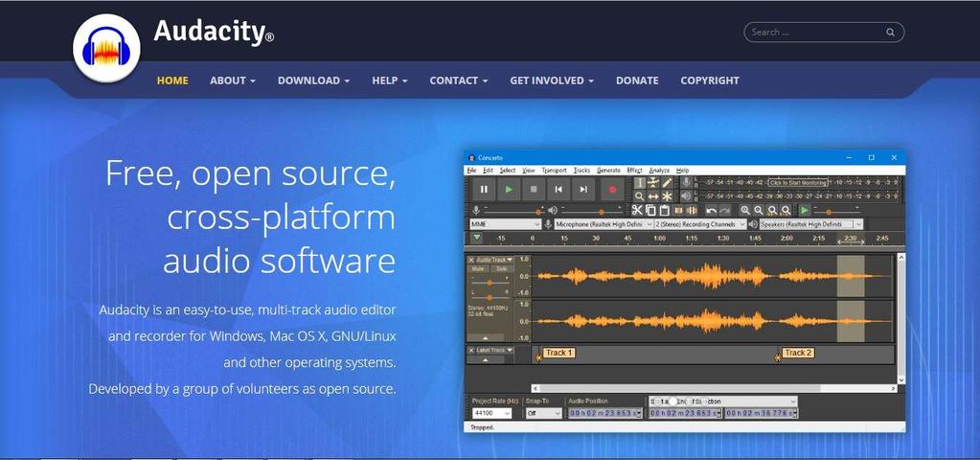980x460 pixels.
Task: Open the Effect menu
Action: 634,170
